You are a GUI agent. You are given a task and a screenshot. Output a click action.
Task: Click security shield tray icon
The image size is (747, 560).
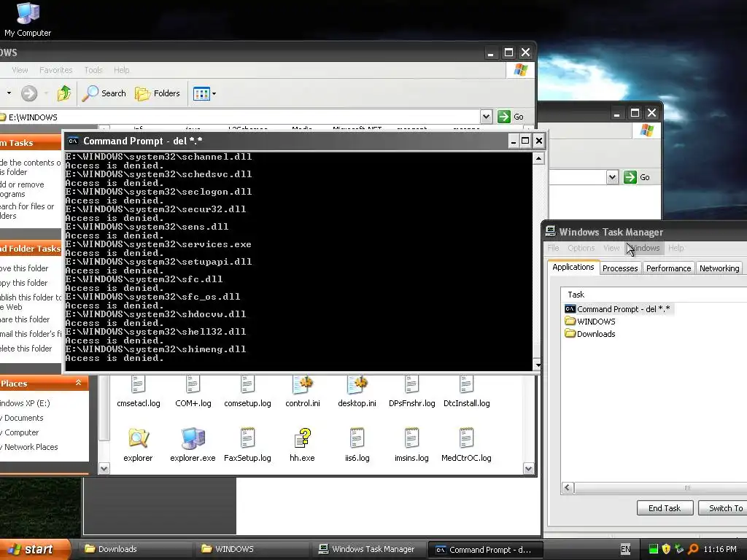click(x=666, y=549)
